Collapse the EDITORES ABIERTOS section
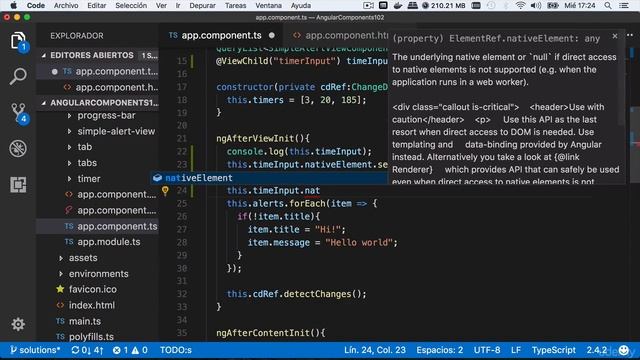Screen dimensions: 640x360 tap(44, 55)
